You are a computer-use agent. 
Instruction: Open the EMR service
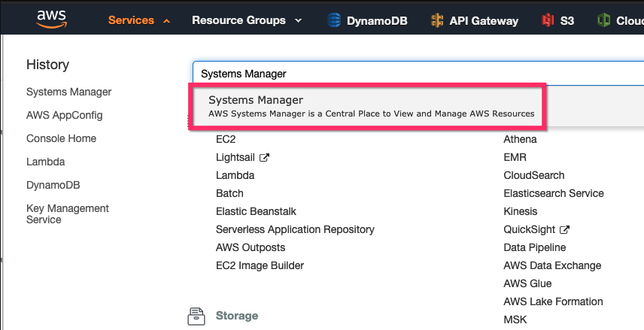[515, 157]
